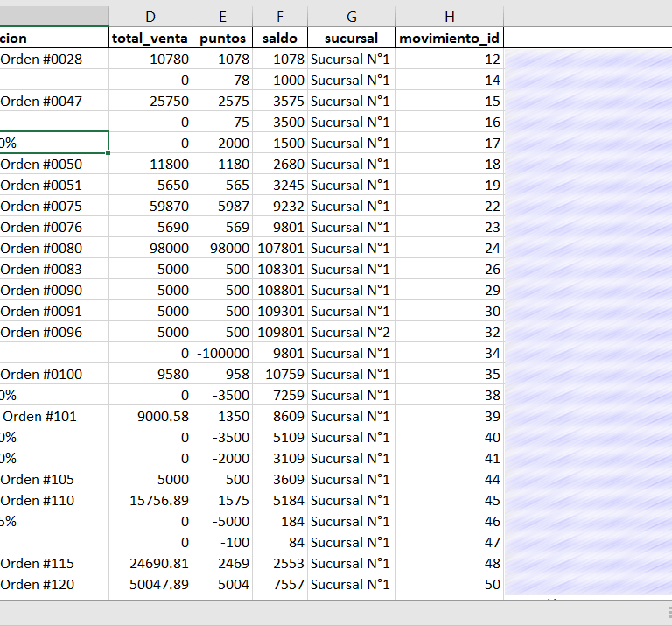The height and width of the screenshot is (626, 672).
Task: Select cell Orden #105
Action: [x=54, y=479]
